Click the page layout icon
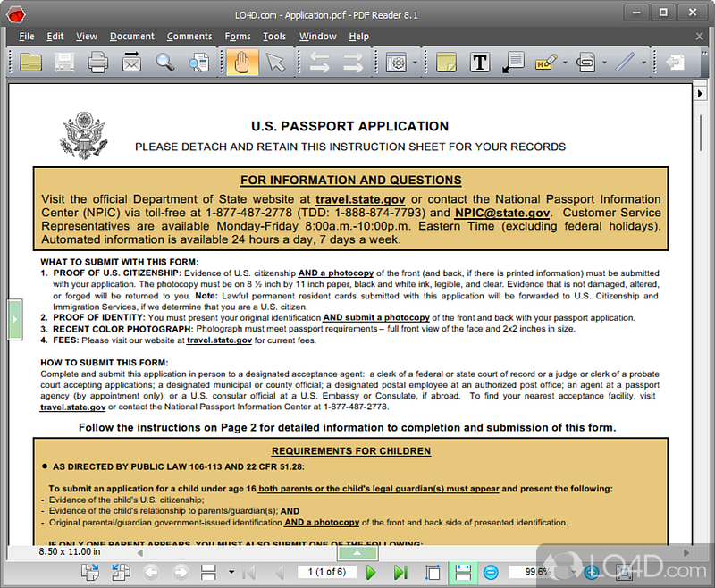715x588 pixels. (208, 572)
